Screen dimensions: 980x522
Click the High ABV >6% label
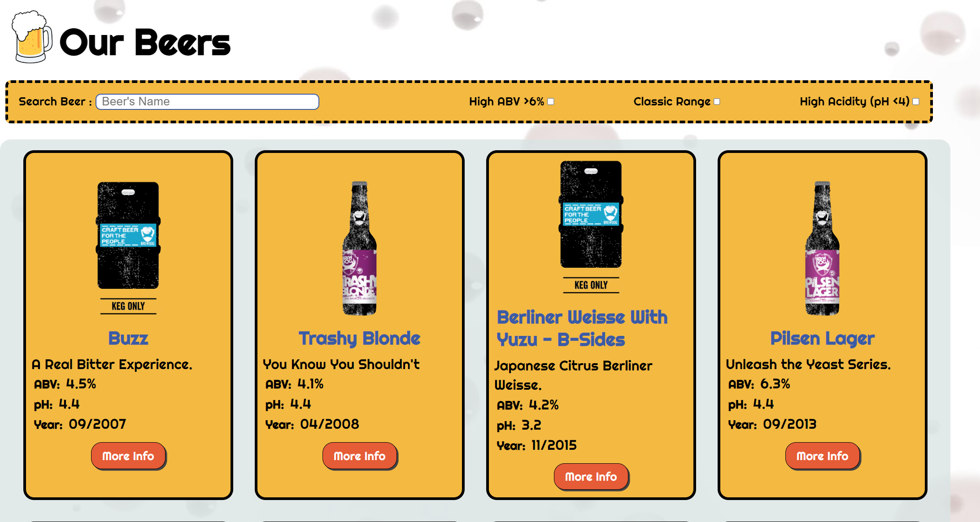(506, 102)
